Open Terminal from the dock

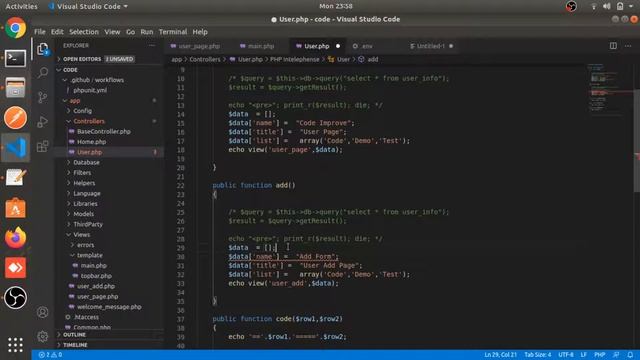tap(16, 58)
